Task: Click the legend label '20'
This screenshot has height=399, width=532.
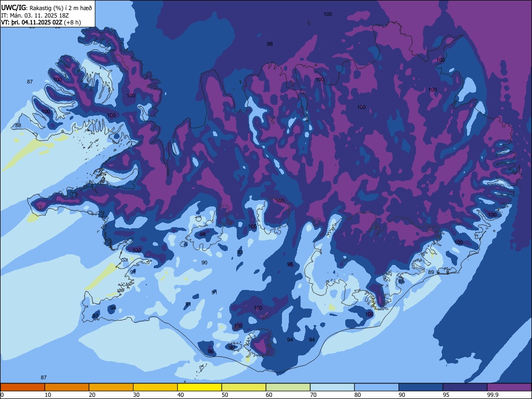Action: click(92, 395)
